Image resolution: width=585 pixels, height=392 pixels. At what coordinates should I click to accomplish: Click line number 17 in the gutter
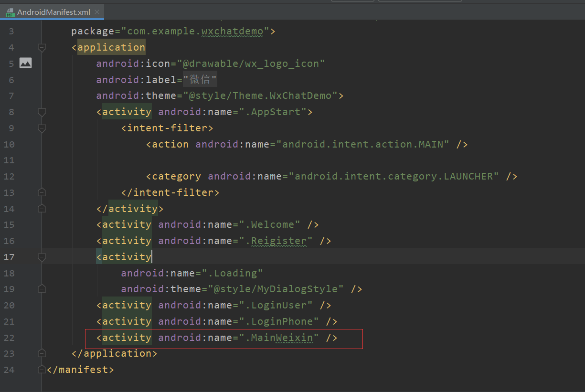(9, 257)
